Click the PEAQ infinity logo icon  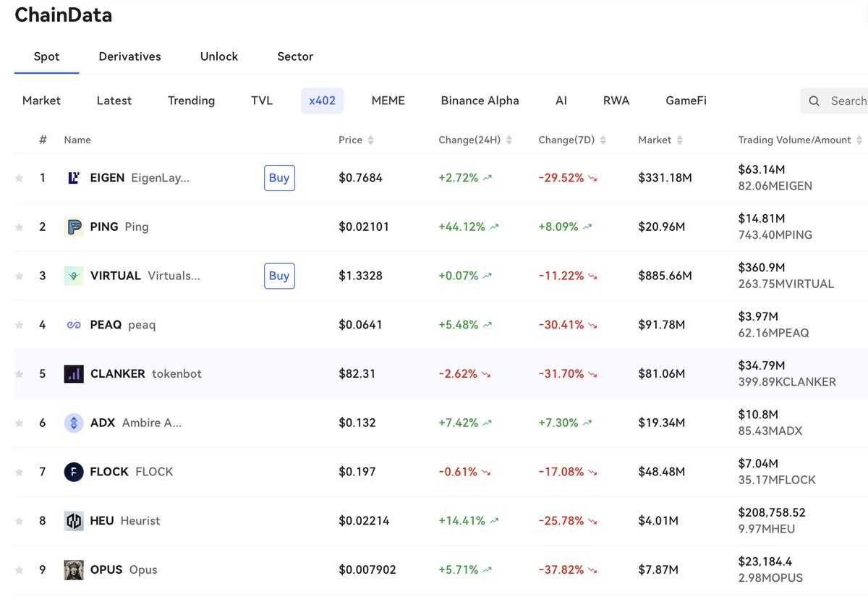coord(74,325)
